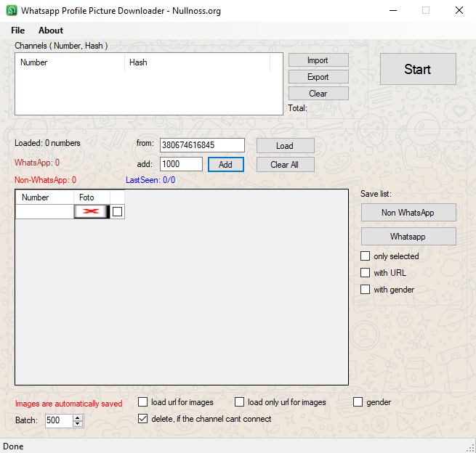The image size is (476, 453).
Task: Save the Non WhatsApp list
Action: pyautogui.click(x=408, y=213)
